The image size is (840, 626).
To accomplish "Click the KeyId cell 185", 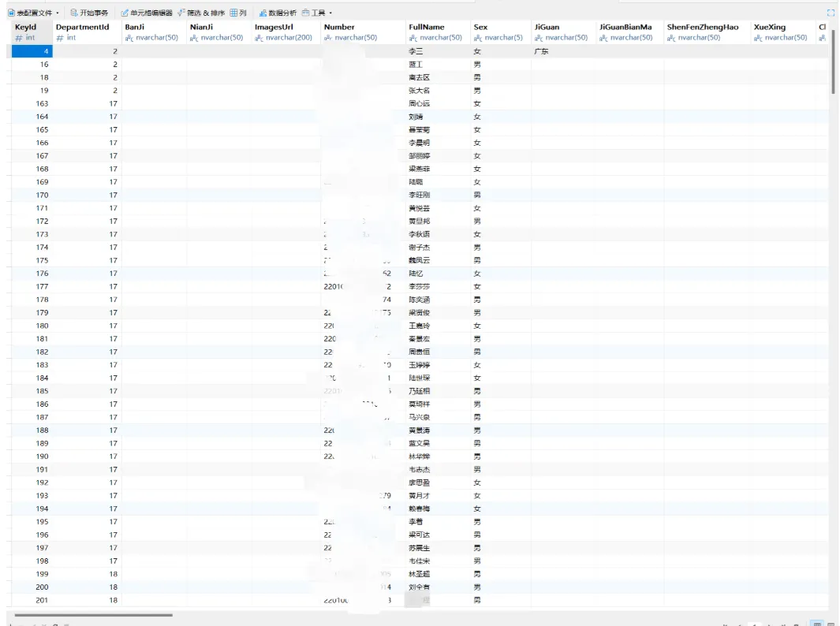I will point(32,391).
